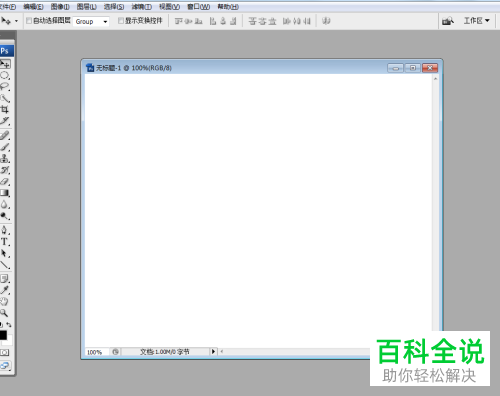Click the vertical scrollbar up arrow
This screenshot has height=396, width=500.
435,79
